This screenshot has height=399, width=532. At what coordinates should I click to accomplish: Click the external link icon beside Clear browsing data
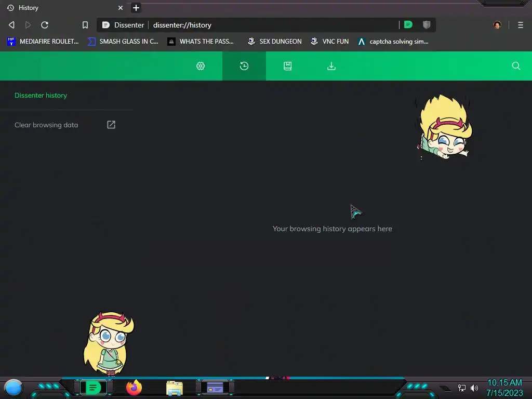click(x=111, y=125)
